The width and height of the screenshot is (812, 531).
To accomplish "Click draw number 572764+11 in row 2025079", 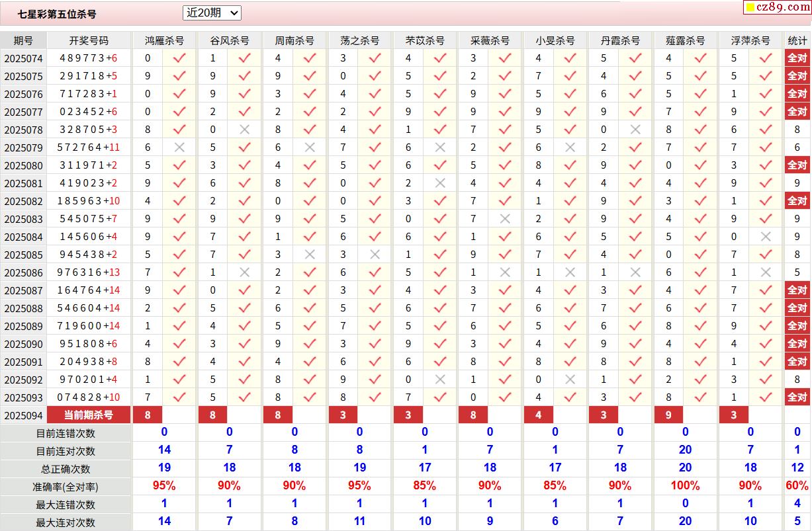I will tap(89, 147).
